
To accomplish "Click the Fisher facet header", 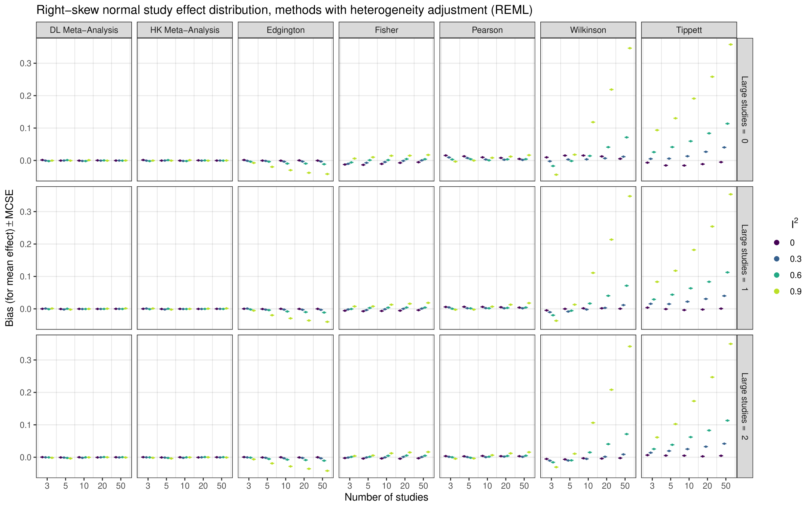I will (x=386, y=30).
